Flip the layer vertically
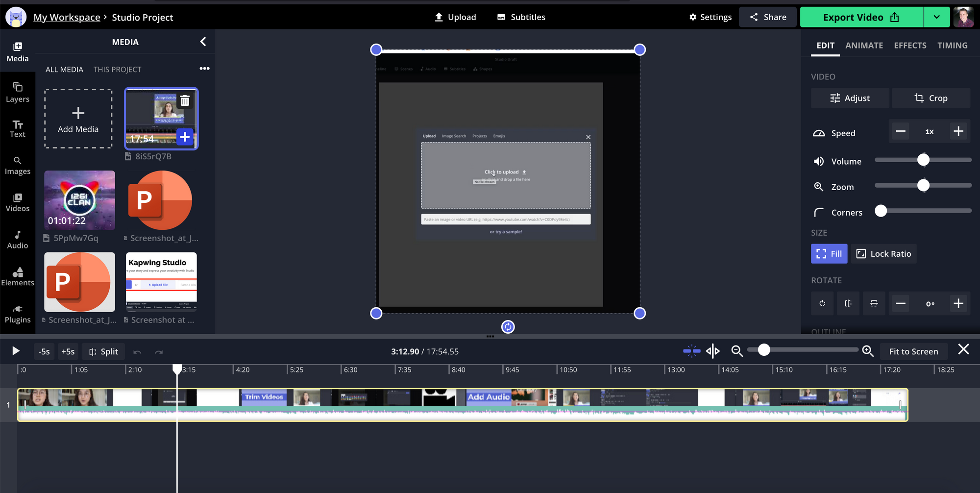The image size is (980, 493). click(x=874, y=303)
